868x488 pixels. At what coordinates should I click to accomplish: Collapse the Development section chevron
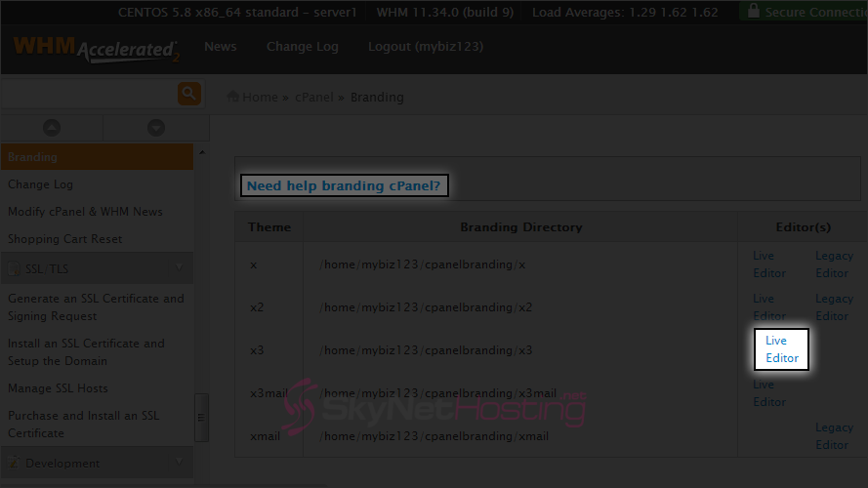tap(179, 462)
